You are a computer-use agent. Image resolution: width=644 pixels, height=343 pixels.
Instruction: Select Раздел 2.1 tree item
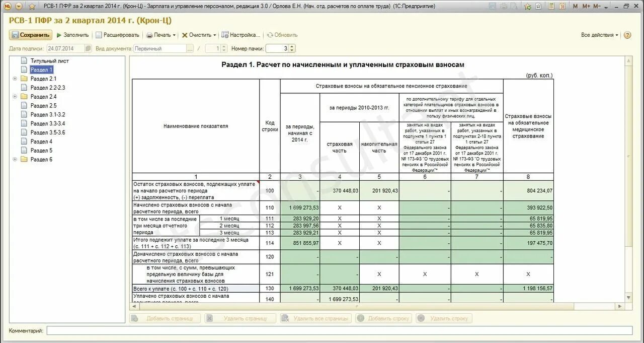[x=43, y=79]
